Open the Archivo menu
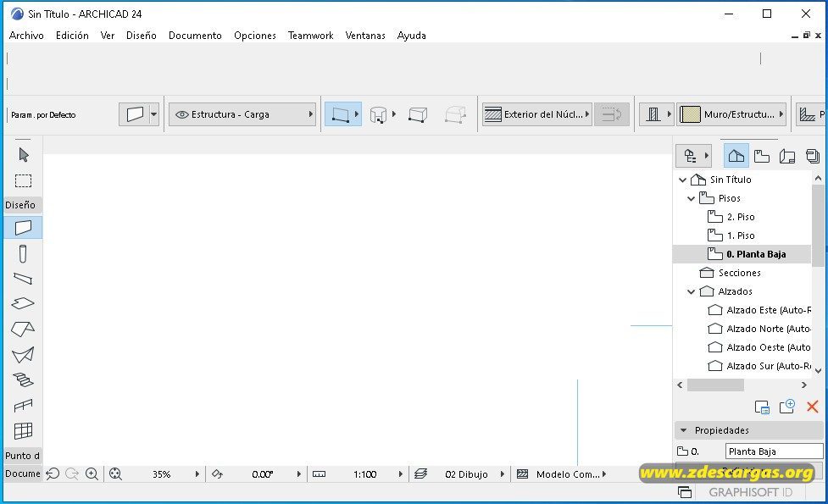The width and height of the screenshot is (828, 504). 26,36
